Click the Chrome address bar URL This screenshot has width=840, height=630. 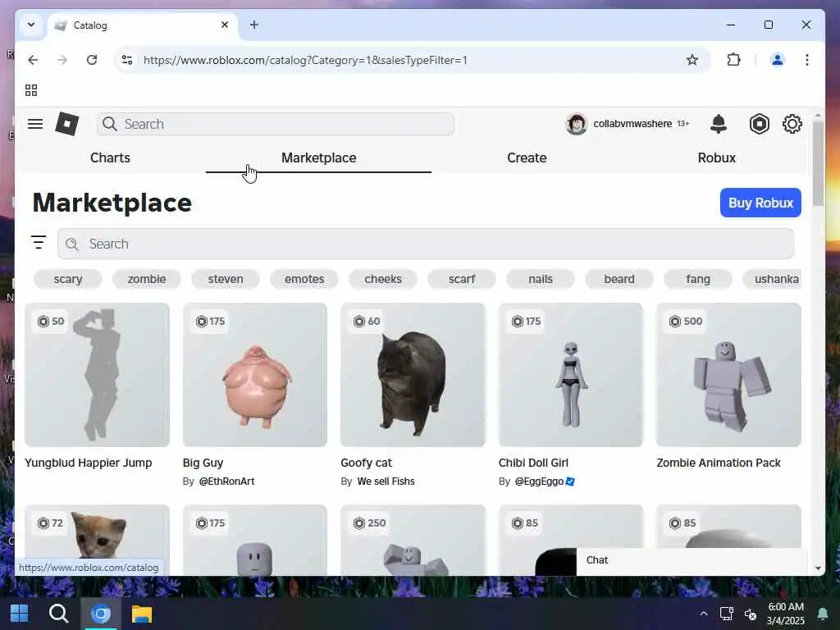click(305, 60)
